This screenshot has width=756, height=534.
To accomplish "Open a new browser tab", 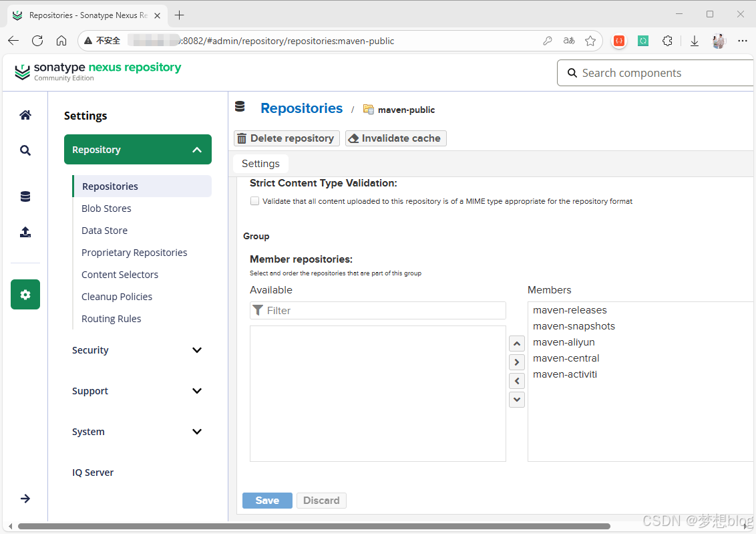I will point(180,15).
